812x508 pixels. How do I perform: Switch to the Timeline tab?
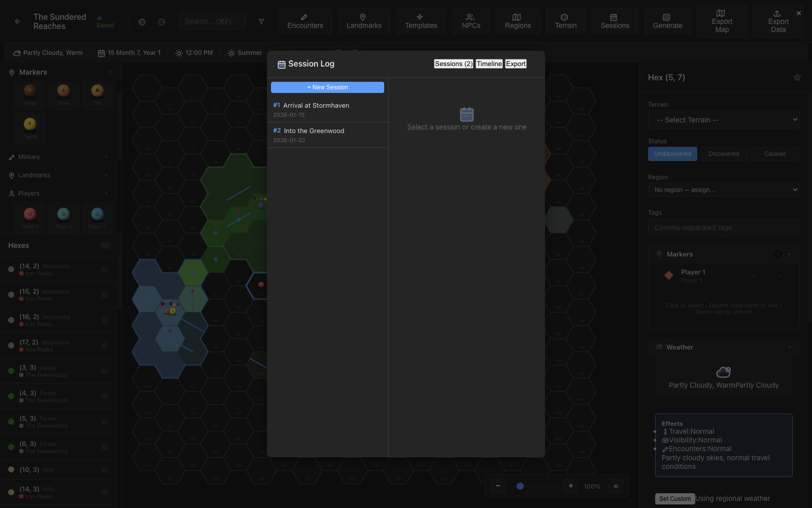click(489, 63)
